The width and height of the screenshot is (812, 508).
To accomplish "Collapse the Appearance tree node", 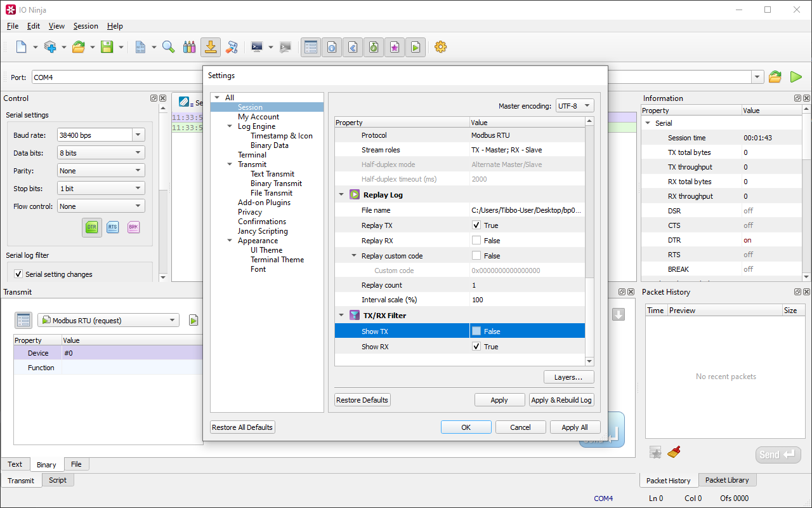I will (230, 241).
